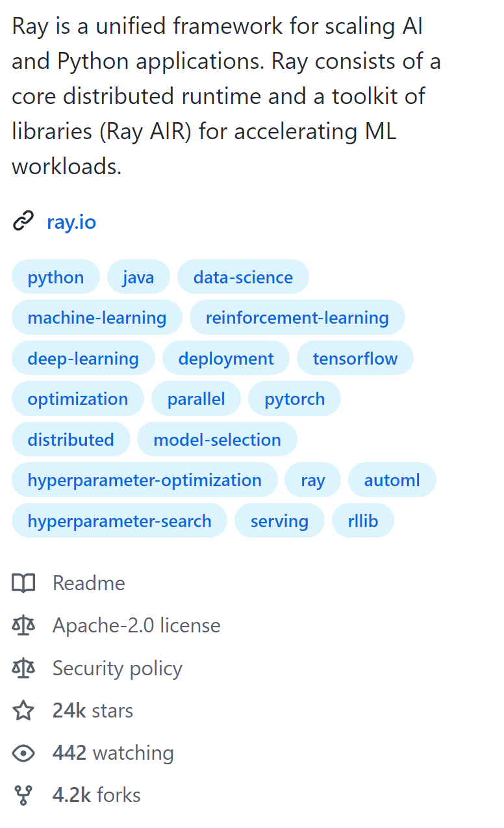Choose the pytorch topic tag
Screen dimensions: 504x828
294,399
